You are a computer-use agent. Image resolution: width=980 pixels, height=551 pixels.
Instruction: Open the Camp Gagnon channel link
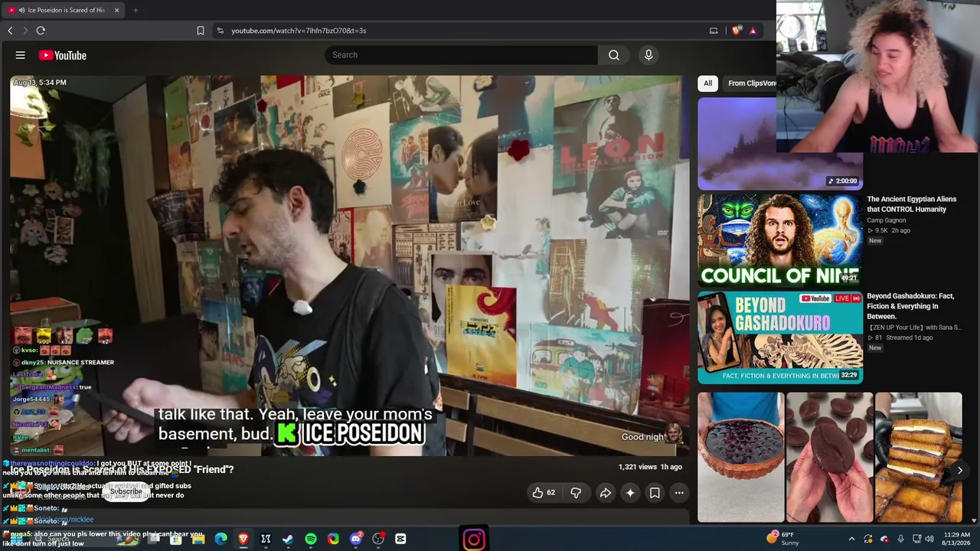pos(887,220)
